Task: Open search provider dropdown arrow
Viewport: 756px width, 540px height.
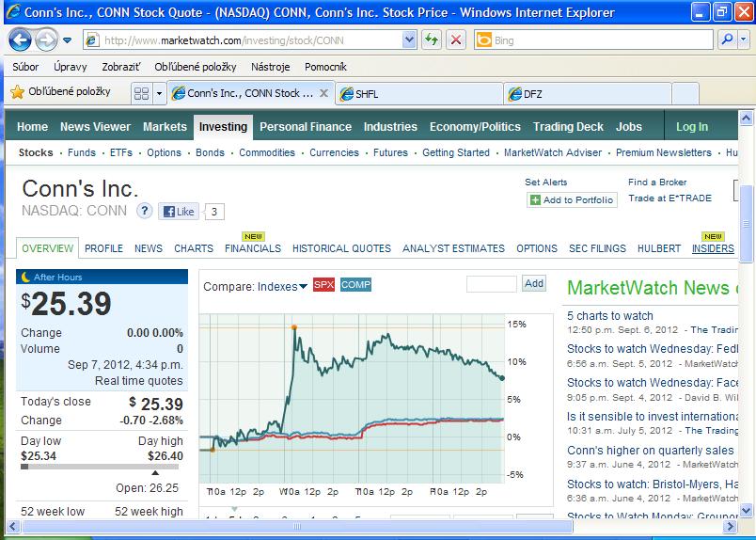Action: (745, 40)
